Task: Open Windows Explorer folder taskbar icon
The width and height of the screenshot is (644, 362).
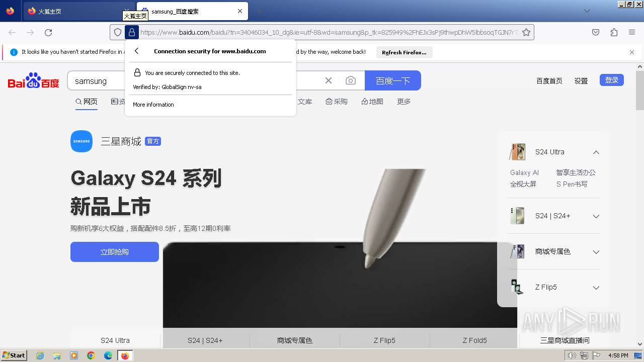Action: click(57, 355)
